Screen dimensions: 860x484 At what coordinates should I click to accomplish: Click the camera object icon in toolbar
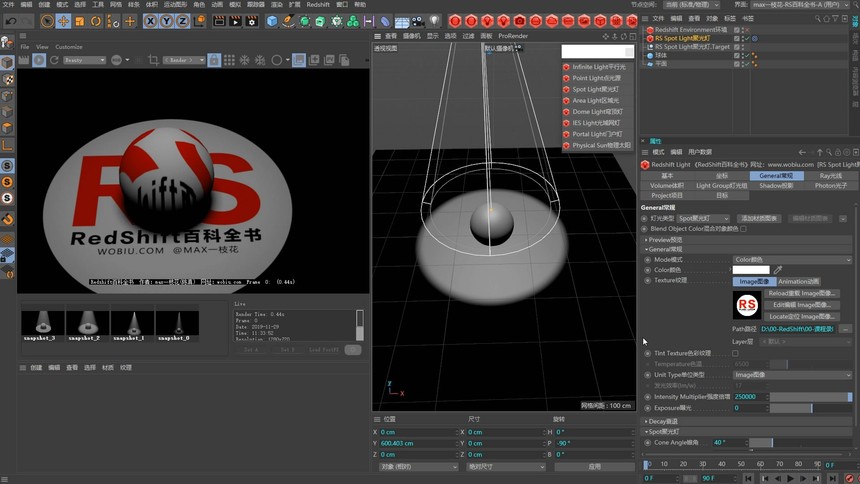click(x=418, y=21)
